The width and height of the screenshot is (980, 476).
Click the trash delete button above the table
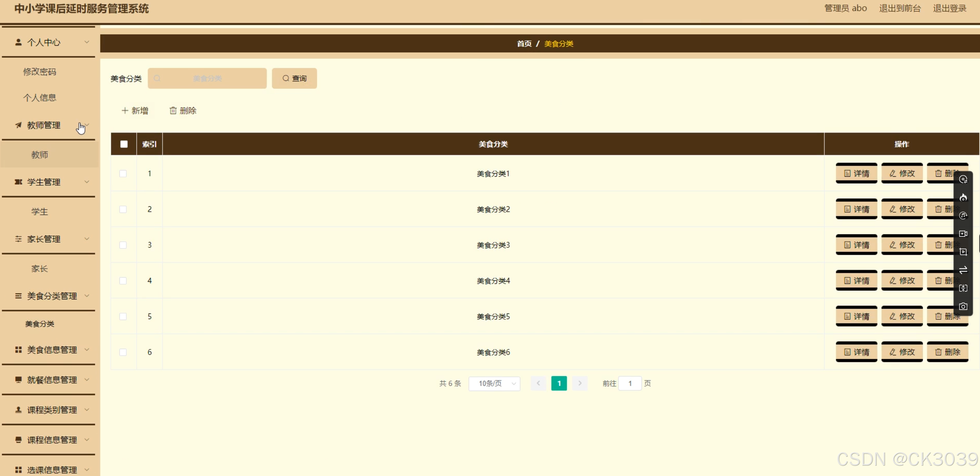coord(183,111)
